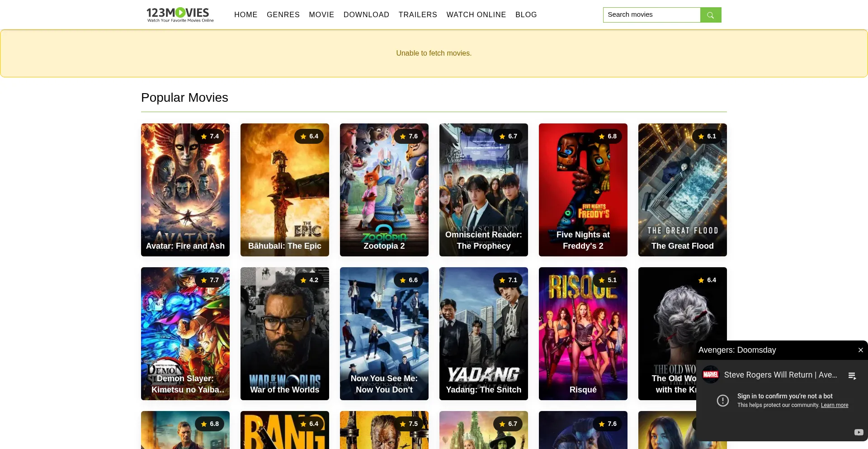Viewport: 868px width, 449px height.
Task: Close the Avengers: Doomsday video popup
Action: click(860, 350)
